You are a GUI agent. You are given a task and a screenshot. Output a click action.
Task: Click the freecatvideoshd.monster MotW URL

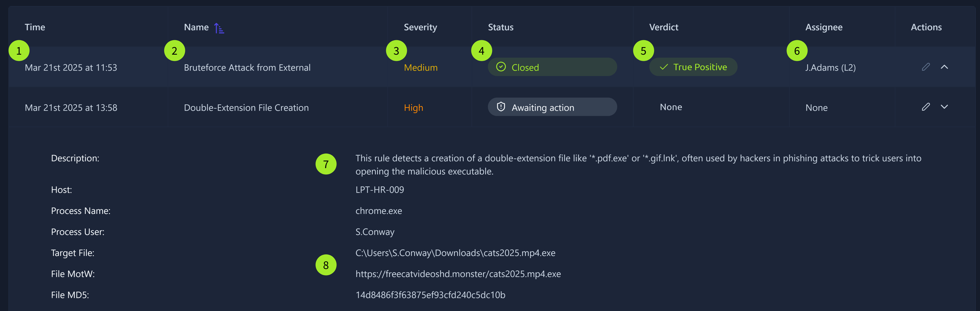(x=458, y=274)
